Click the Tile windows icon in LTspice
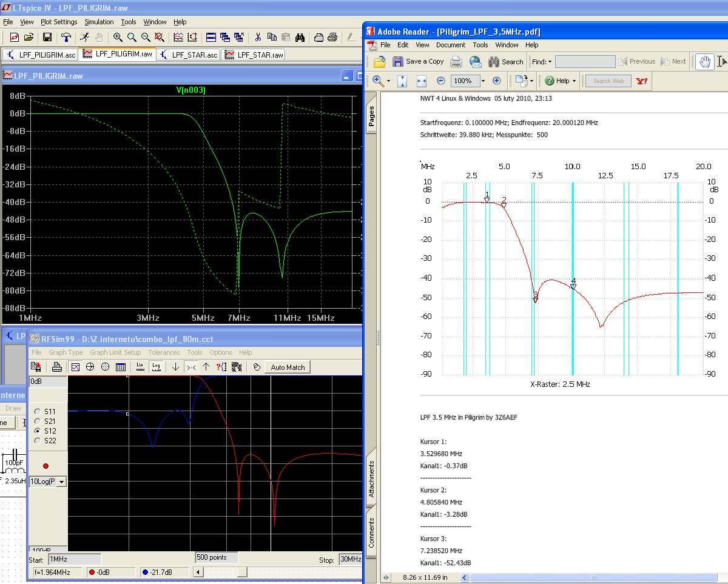The height and width of the screenshot is (584, 728). 211,38
